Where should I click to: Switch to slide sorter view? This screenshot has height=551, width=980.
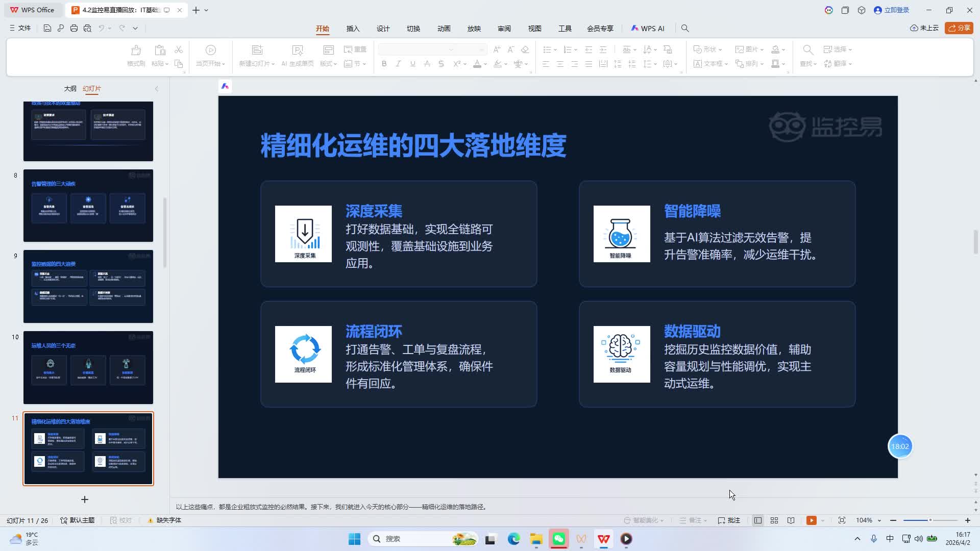(774, 520)
